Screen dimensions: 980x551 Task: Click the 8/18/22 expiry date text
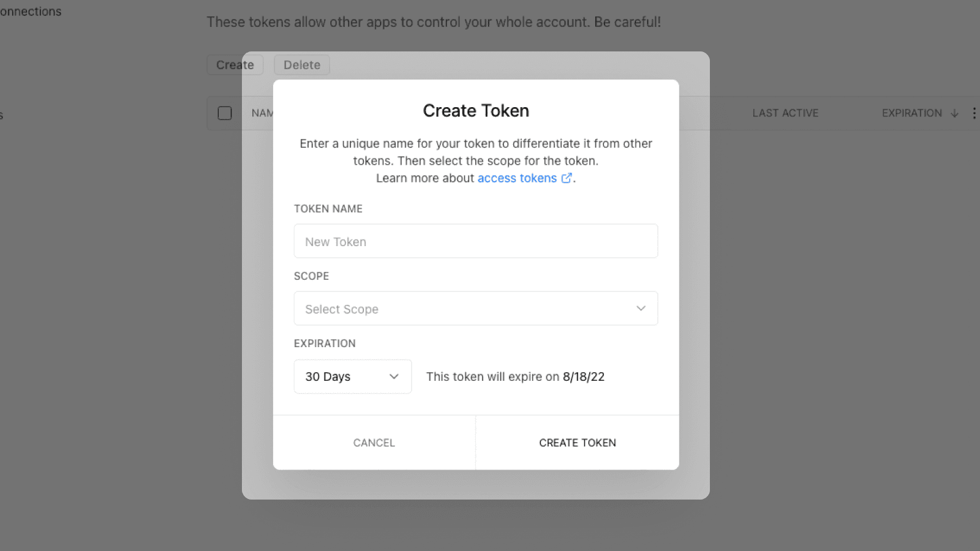coord(583,377)
